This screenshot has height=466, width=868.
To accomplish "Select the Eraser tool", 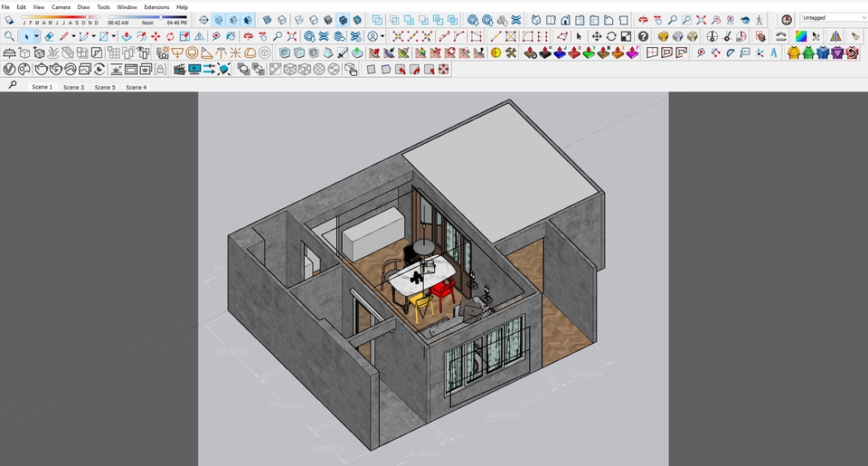I will pyautogui.click(x=49, y=36).
